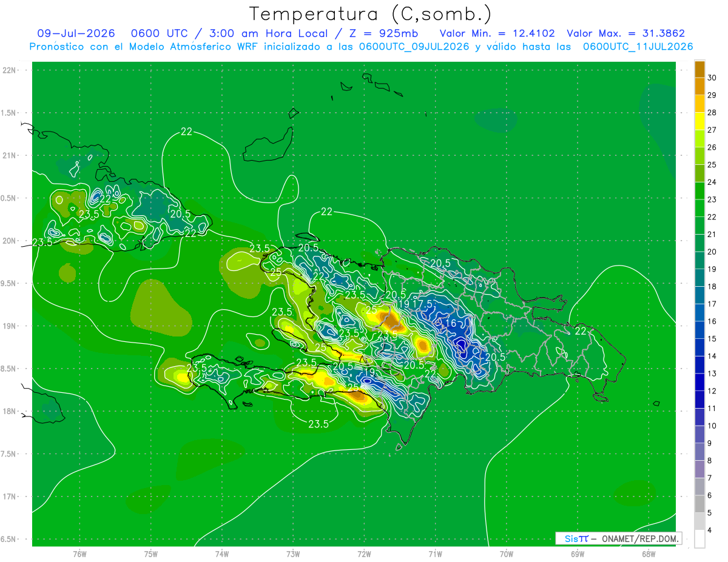Click the "17N" latitude axis label

pyautogui.click(x=9, y=497)
